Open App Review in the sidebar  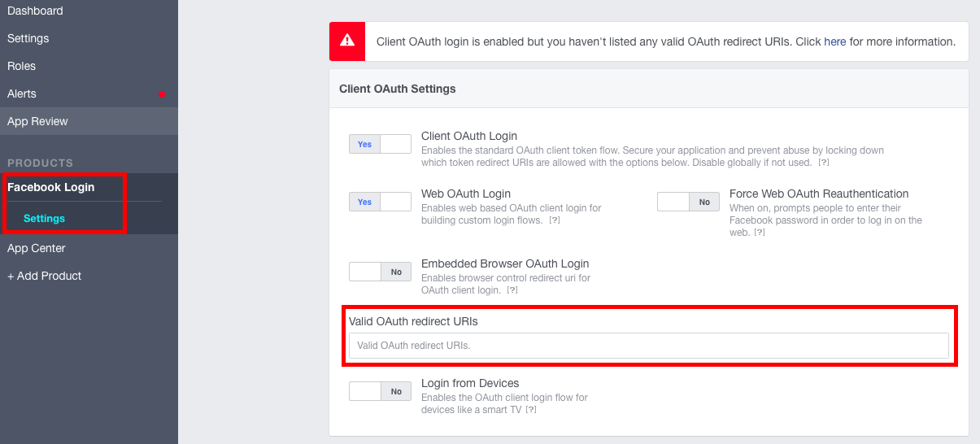pos(37,121)
